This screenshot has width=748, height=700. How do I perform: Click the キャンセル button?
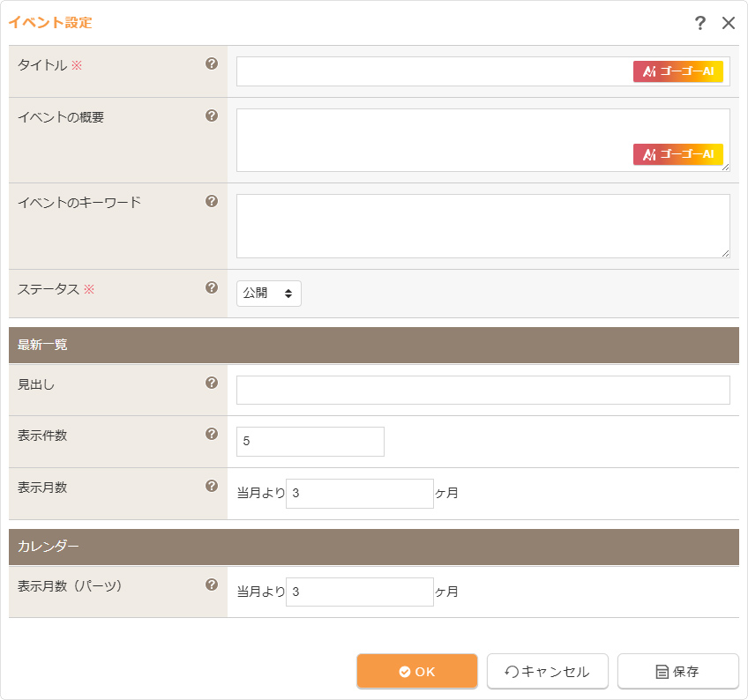pos(547,672)
